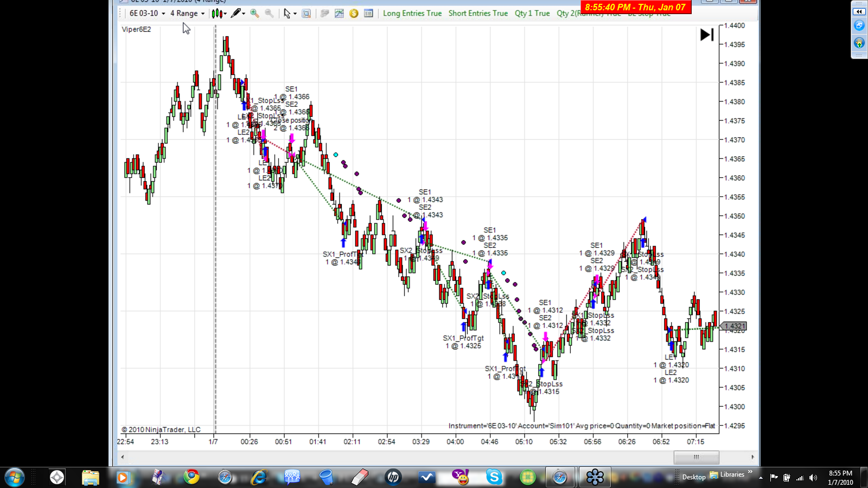Viewport: 868px width, 488px height.
Task: Click the LE2 1 @ 1.4320 label
Action: (671, 376)
